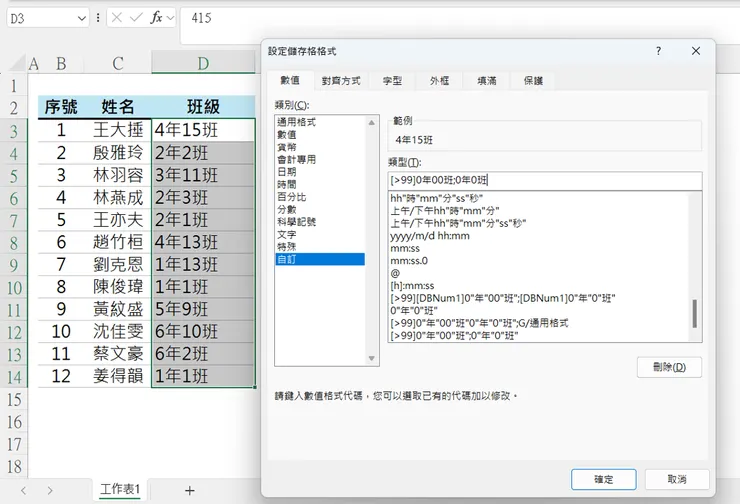
Task: Click cell with 4年15班
Action: pyautogui.click(x=203, y=130)
